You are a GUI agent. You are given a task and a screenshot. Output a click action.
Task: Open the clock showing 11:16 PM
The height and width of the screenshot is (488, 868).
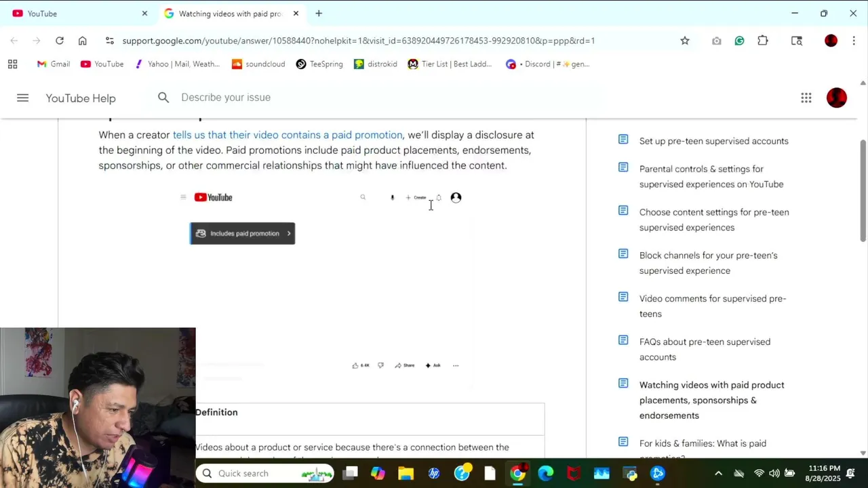tap(823, 473)
